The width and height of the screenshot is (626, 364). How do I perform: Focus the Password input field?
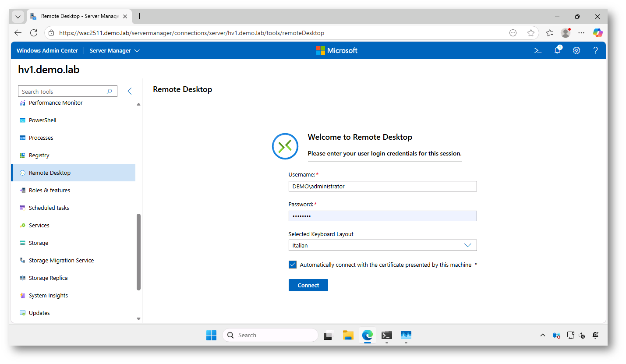pos(382,216)
